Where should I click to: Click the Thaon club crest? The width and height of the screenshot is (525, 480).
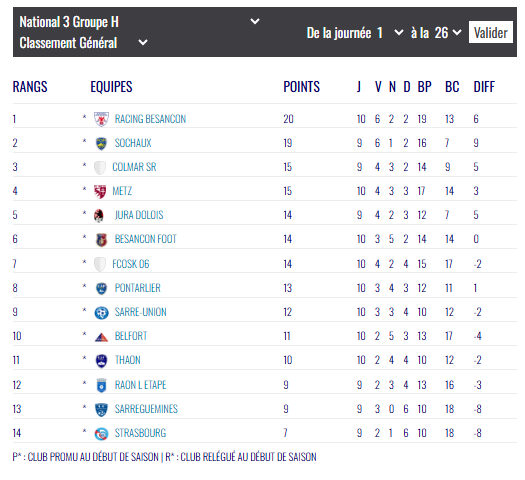pos(101,361)
